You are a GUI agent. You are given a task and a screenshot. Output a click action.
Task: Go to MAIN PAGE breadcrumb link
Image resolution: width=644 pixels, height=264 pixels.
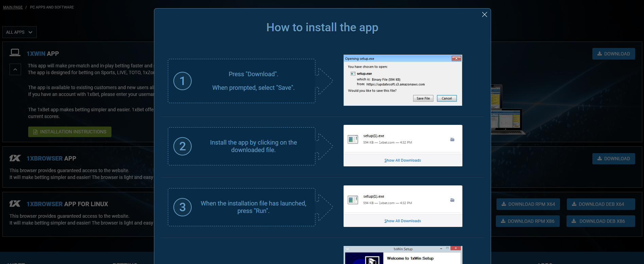tap(13, 7)
